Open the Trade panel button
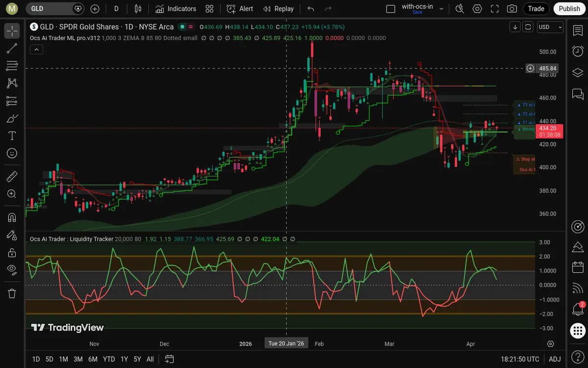This screenshot has width=588, height=368. point(536,9)
